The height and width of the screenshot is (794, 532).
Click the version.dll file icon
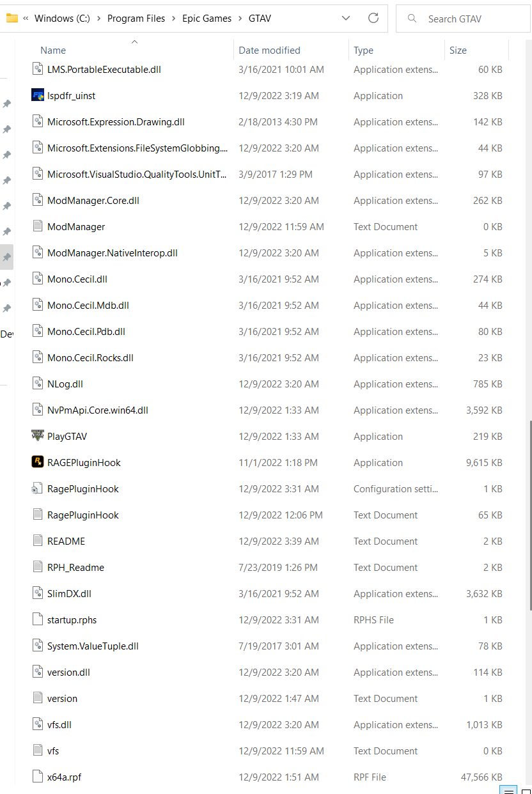tap(38, 672)
